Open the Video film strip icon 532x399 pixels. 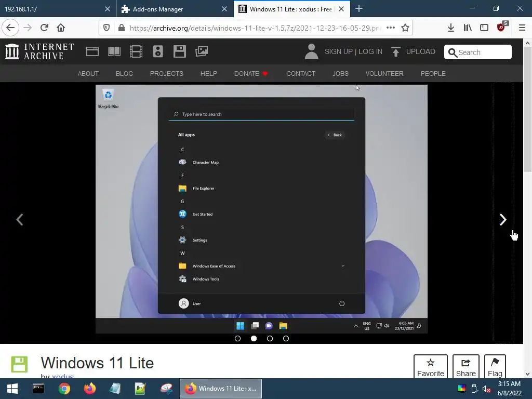tap(136, 51)
